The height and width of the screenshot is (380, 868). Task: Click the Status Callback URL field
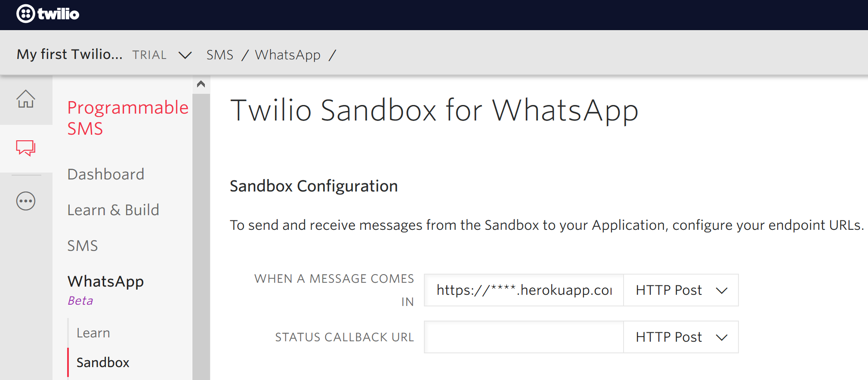click(x=524, y=337)
